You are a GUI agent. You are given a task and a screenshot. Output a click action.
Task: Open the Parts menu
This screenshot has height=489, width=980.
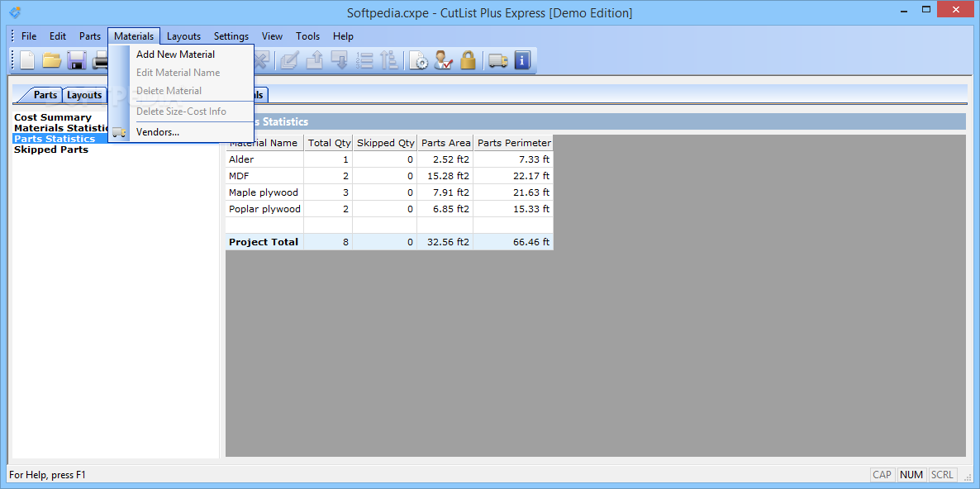[x=90, y=36]
